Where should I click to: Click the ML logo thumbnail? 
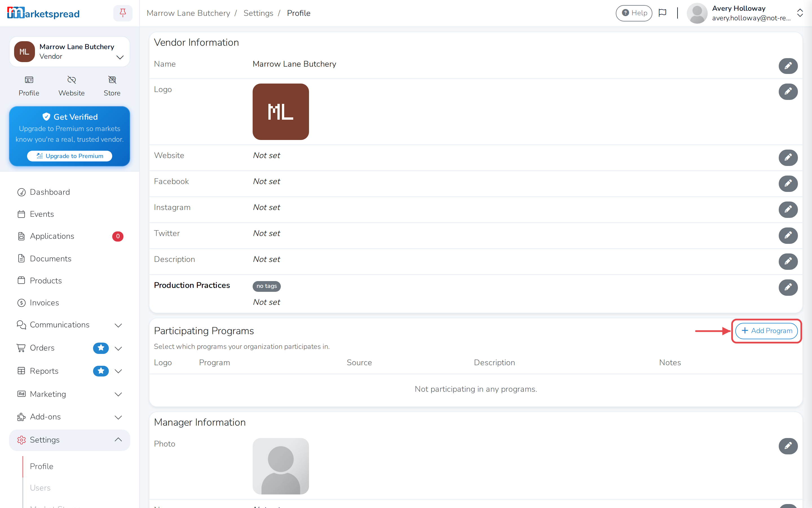[x=281, y=112]
